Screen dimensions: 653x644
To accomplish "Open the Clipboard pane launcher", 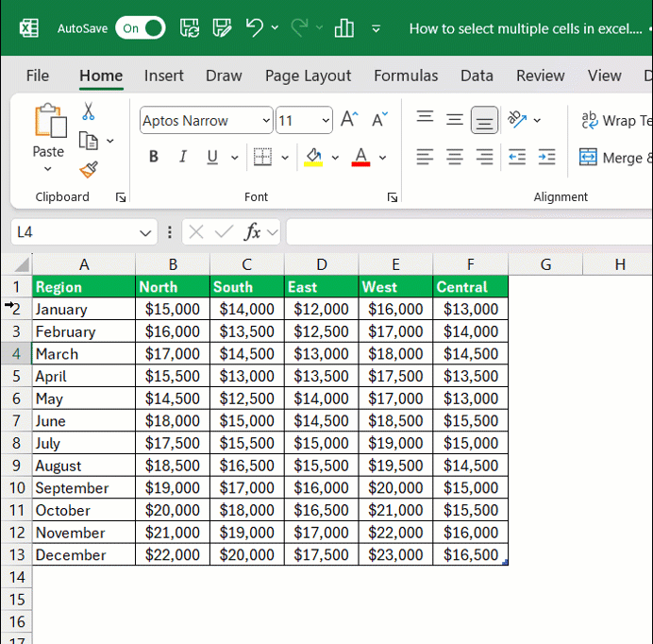I will (x=121, y=197).
